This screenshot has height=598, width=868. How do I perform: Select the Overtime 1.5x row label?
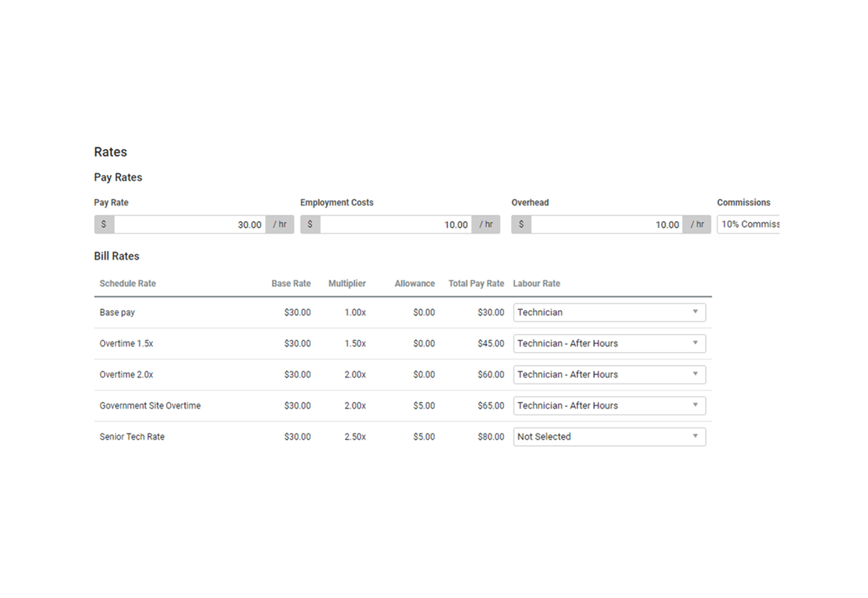click(127, 343)
